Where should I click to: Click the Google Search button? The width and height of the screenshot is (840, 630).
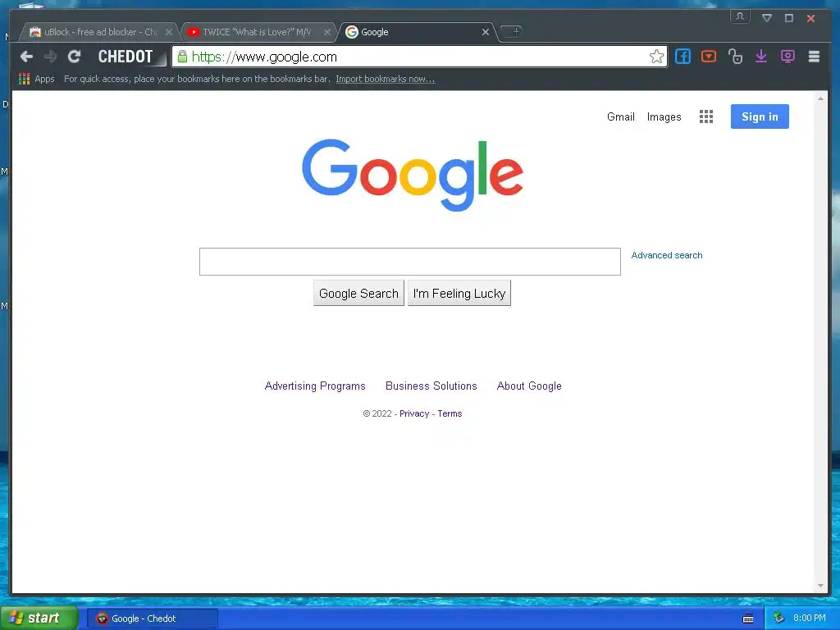point(358,293)
